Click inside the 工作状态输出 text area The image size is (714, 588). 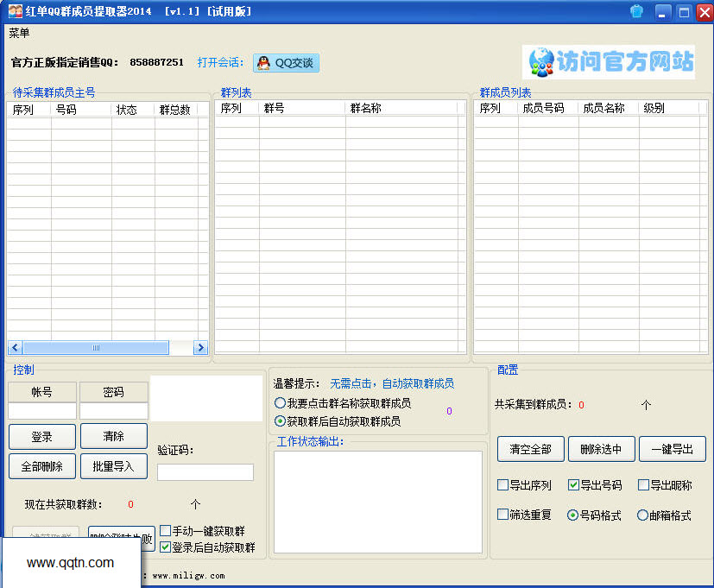point(378,502)
